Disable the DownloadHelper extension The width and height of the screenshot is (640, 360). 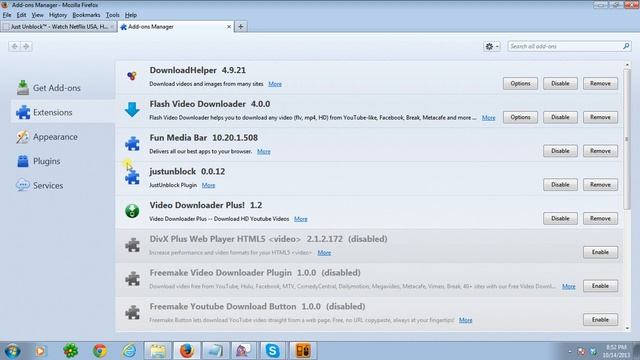[x=560, y=83]
